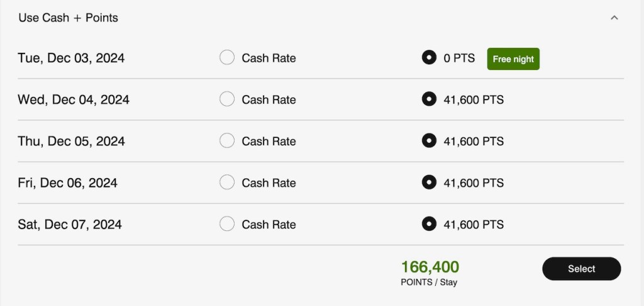This screenshot has height=306, width=644.
Task: Click the Thu, Dec 05, 2024 date label
Action: [71, 141]
